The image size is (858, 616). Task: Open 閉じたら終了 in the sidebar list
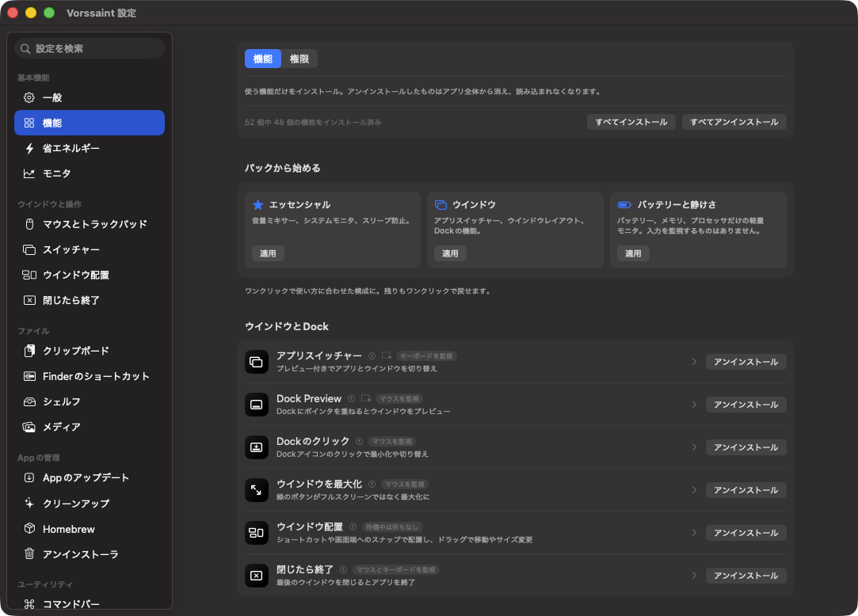[x=90, y=300]
